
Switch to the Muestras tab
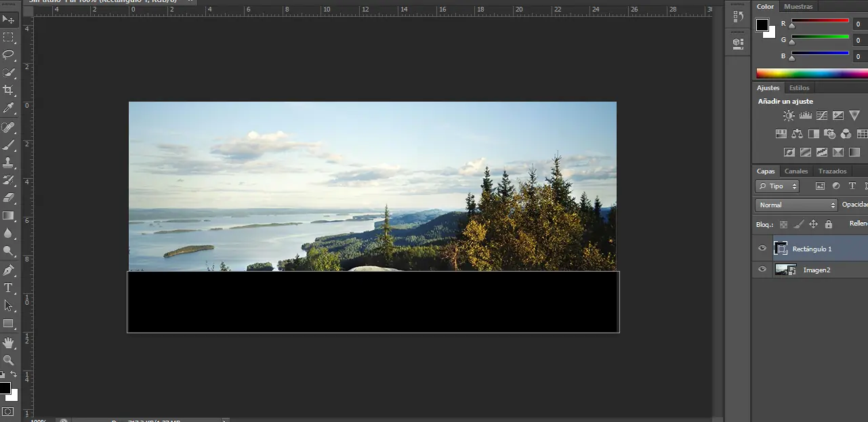pyautogui.click(x=798, y=6)
